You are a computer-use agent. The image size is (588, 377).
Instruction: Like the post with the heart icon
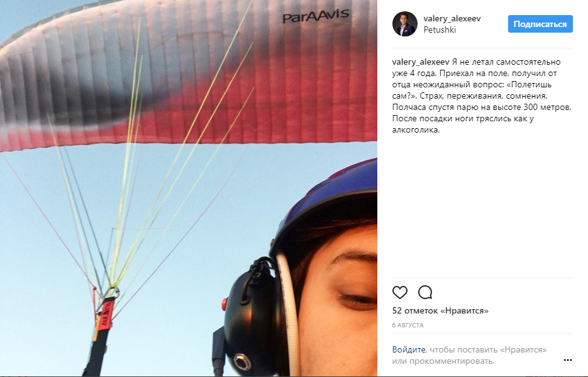tap(400, 292)
